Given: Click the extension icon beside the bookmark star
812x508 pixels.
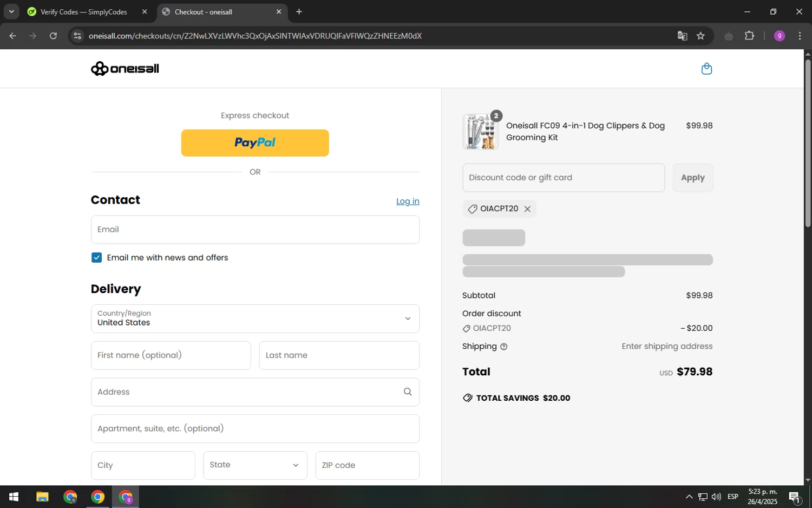Looking at the screenshot, I should point(729,36).
